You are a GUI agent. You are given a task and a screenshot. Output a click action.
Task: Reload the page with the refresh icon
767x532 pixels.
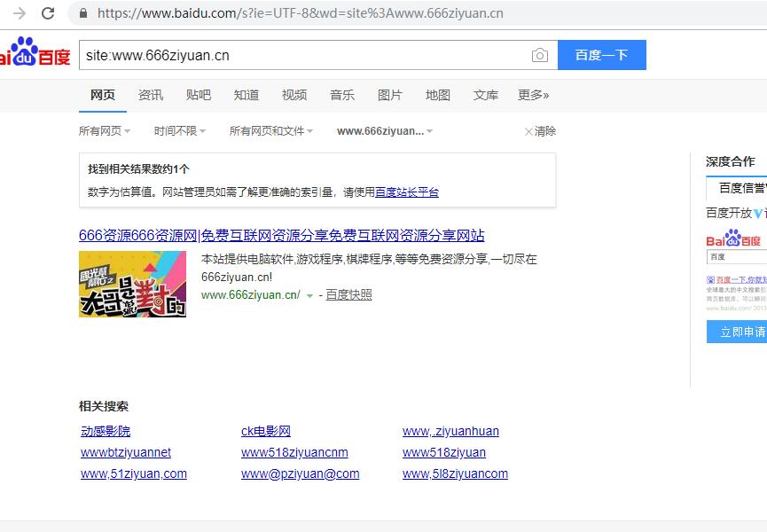coord(49,13)
